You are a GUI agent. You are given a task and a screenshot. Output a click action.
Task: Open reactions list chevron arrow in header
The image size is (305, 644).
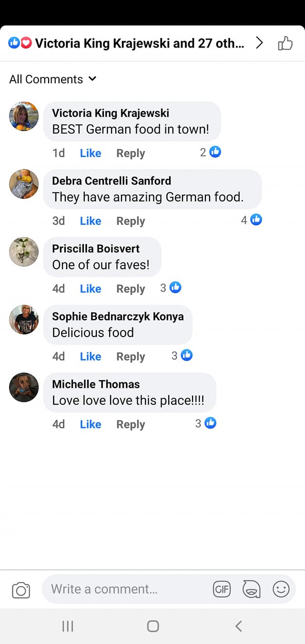point(259,43)
